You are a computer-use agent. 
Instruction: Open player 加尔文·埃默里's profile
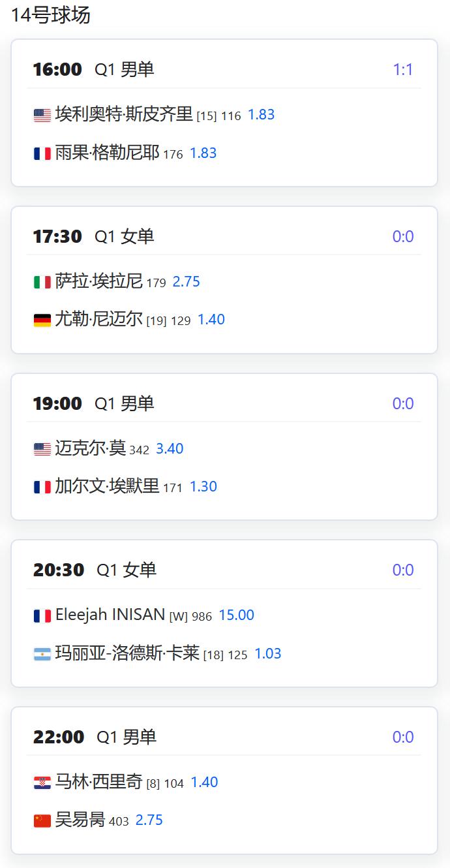click(x=107, y=486)
